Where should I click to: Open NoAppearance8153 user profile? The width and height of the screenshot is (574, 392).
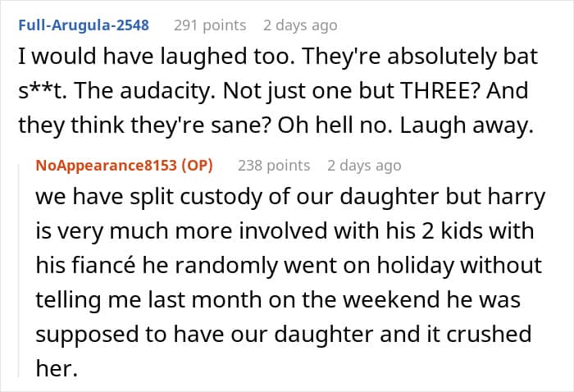click(x=106, y=166)
